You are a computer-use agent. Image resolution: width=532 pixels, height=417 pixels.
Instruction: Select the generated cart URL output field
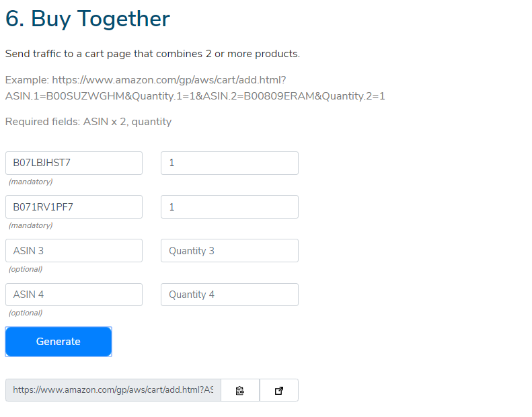[x=113, y=390]
